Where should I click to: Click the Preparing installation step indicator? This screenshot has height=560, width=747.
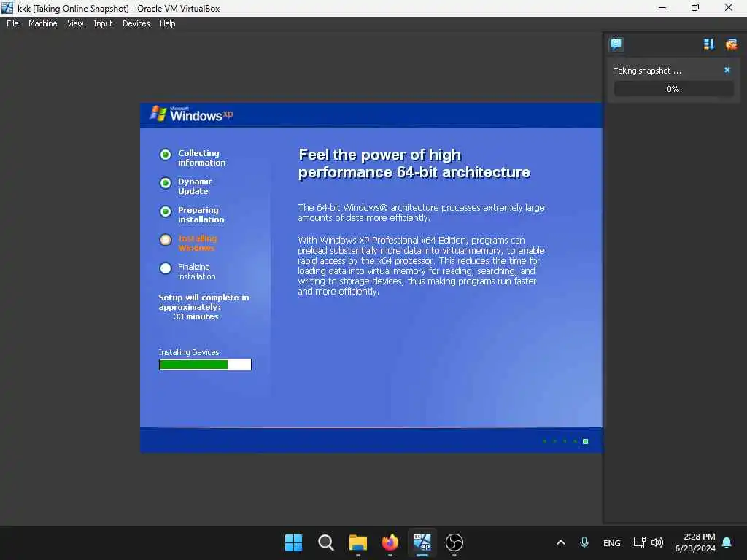point(166,211)
